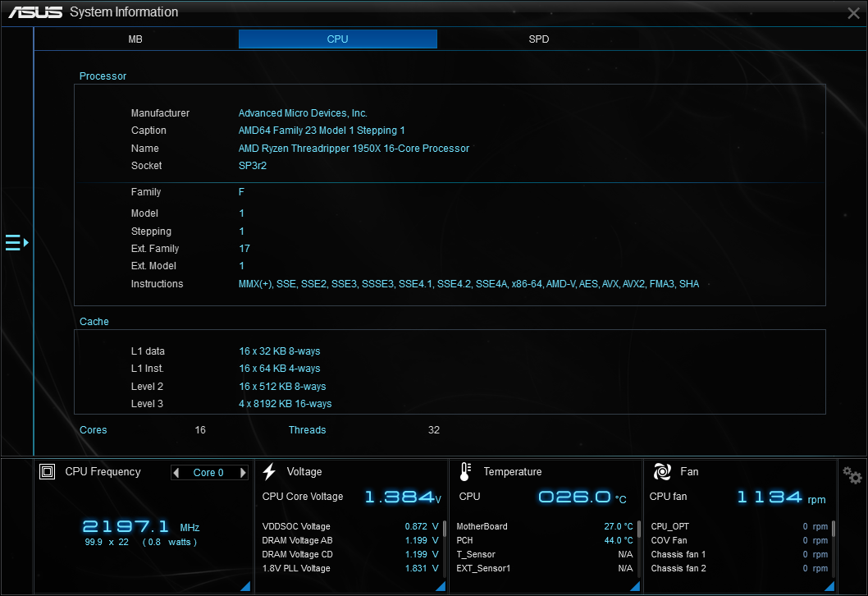
Task: Click the Cache section heading
Action: tap(94, 322)
